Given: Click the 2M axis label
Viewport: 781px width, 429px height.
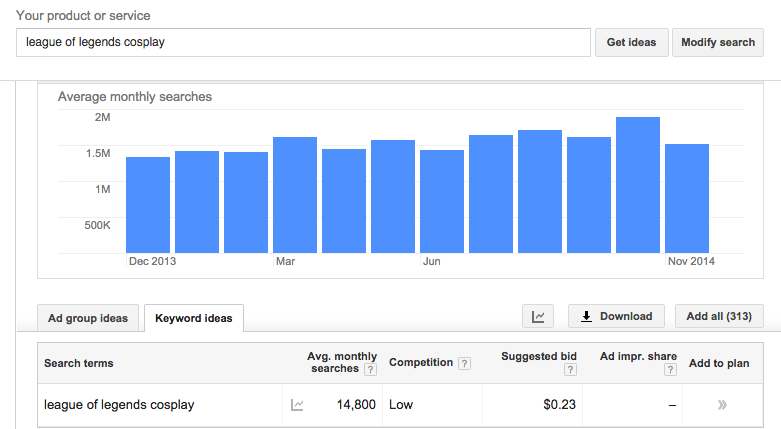Looking at the screenshot, I should pyautogui.click(x=103, y=117).
